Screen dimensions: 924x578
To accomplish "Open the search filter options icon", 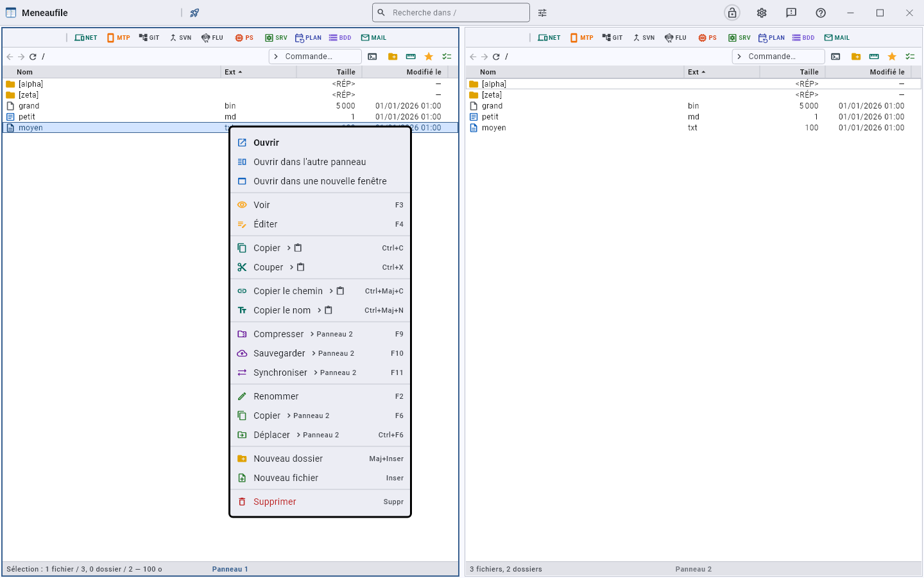I will pyautogui.click(x=542, y=13).
